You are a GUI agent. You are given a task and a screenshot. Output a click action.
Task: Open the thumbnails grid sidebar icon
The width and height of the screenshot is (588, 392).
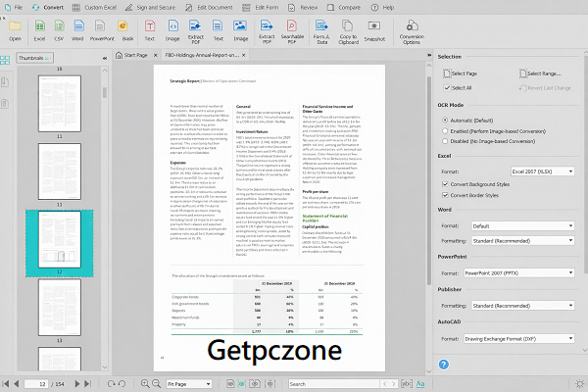5,60
